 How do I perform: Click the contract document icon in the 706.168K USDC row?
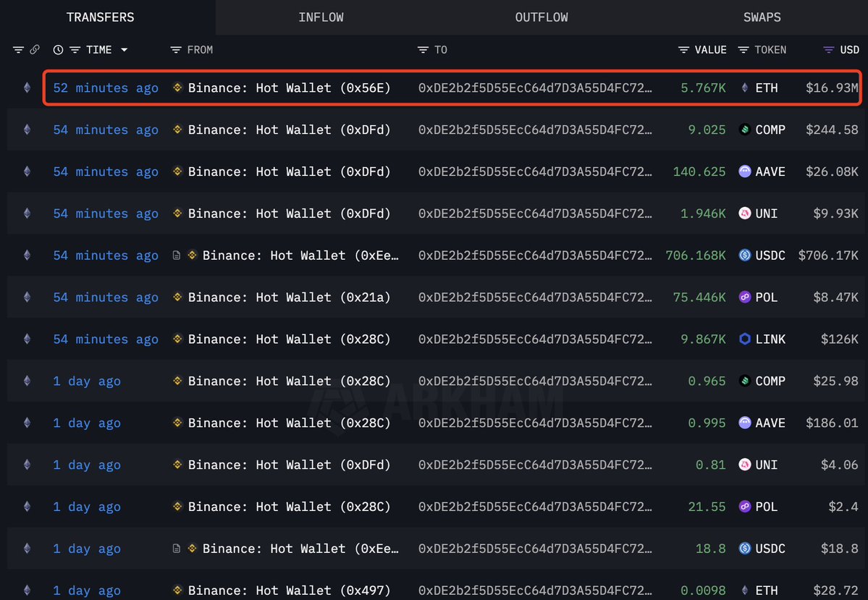pyautogui.click(x=177, y=255)
